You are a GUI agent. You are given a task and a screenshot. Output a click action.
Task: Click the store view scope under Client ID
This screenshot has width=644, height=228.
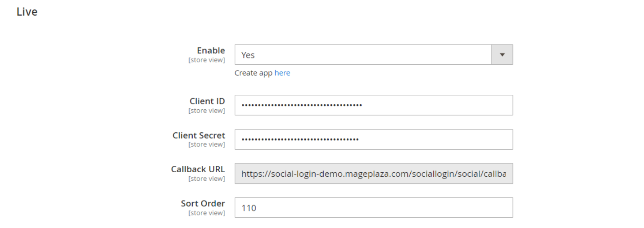(206, 111)
